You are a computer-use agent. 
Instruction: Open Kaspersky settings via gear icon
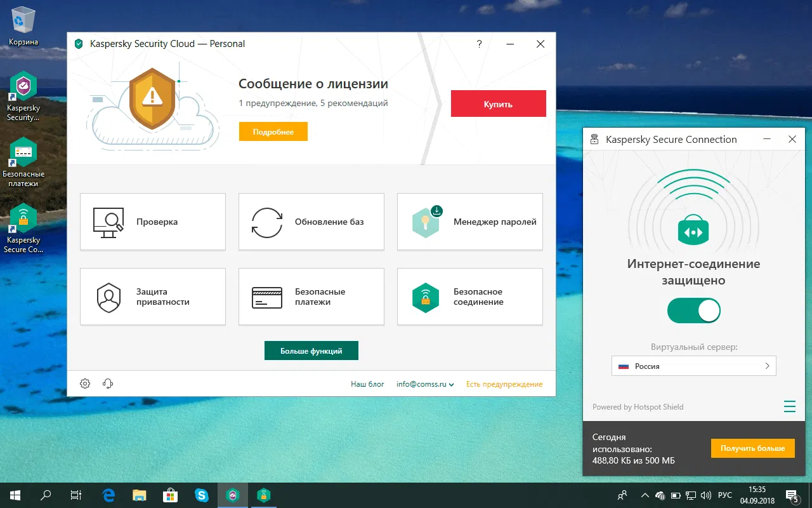click(x=85, y=384)
